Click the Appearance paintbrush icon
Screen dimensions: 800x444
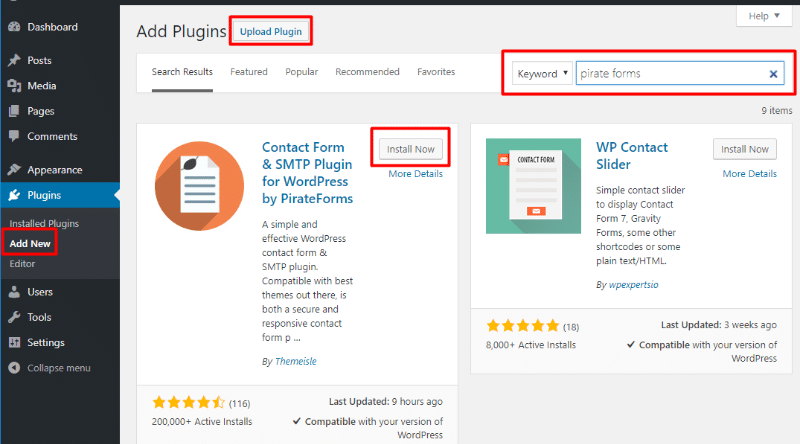tap(14, 170)
